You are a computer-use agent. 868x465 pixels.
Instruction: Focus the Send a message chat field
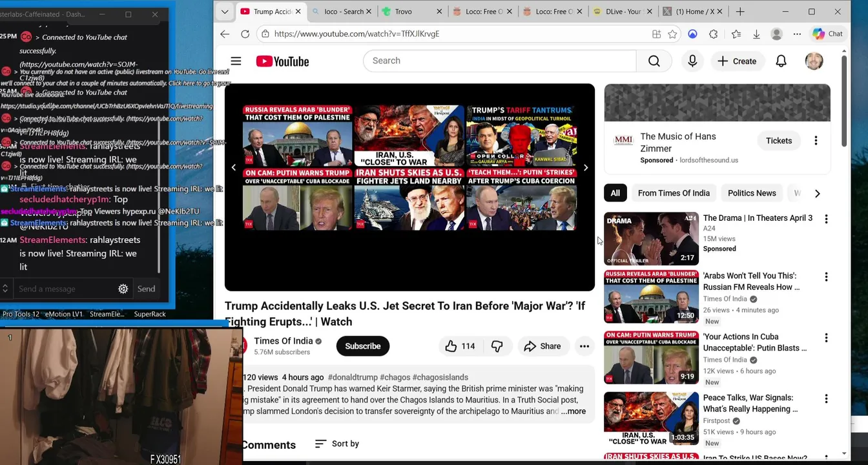pos(63,289)
